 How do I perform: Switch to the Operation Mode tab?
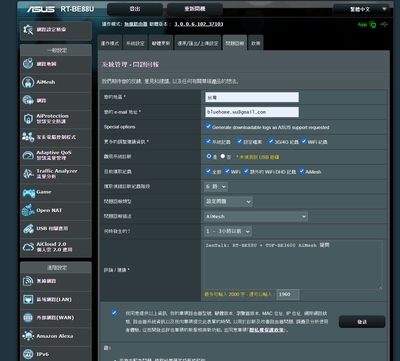(x=110, y=43)
